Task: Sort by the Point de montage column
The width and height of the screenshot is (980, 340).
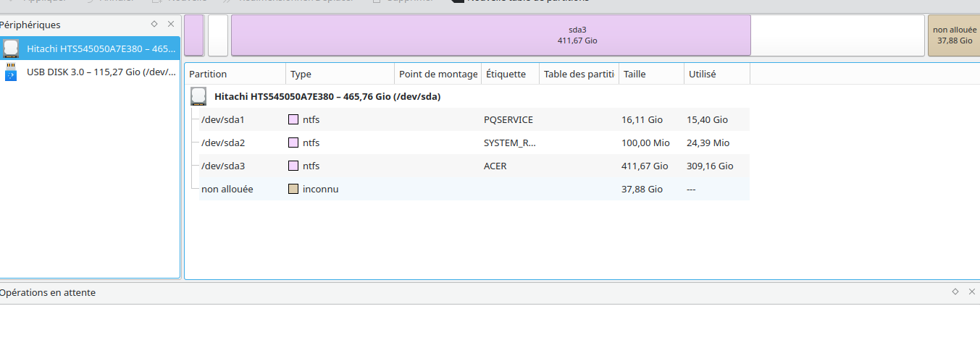Action: coord(437,74)
